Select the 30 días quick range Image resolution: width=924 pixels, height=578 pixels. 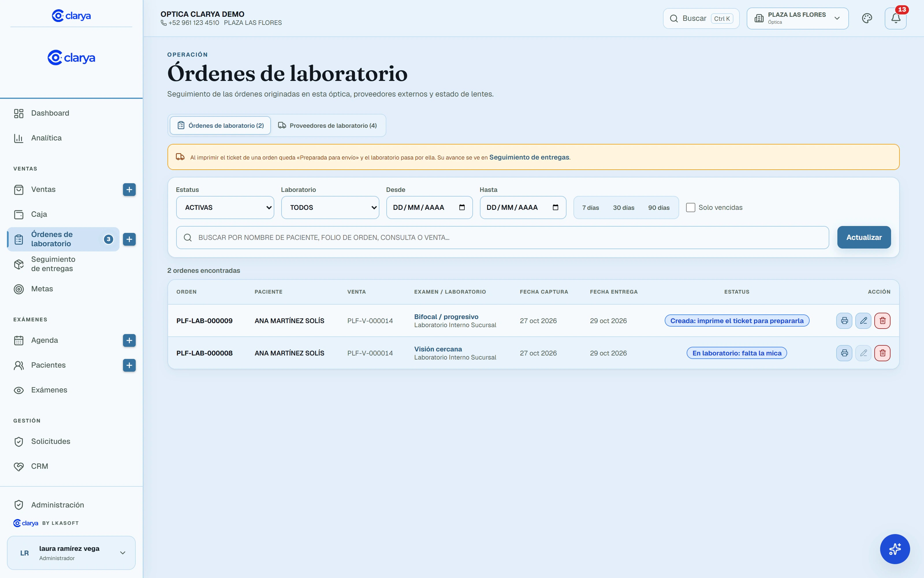[x=623, y=208]
